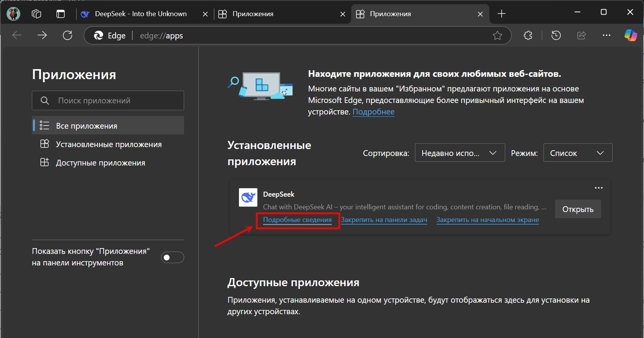644x338 pixels.
Task: Expand the Сортировка dropdown
Action: click(x=460, y=153)
